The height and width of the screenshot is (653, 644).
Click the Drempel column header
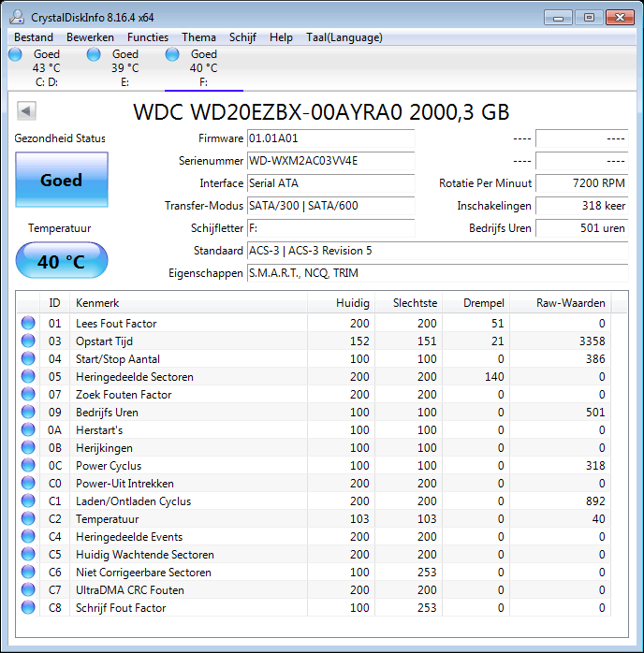tap(476, 303)
